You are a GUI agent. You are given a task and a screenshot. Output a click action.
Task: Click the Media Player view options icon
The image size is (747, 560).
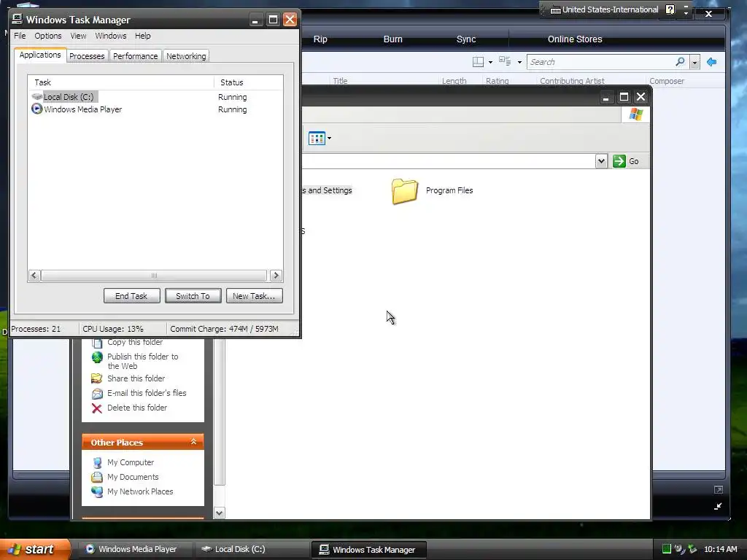[x=505, y=61]
